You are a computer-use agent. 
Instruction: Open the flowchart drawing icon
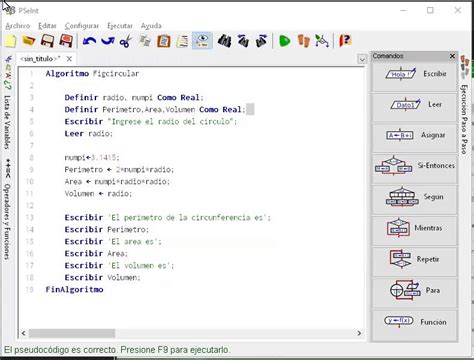tap(322, 41)
